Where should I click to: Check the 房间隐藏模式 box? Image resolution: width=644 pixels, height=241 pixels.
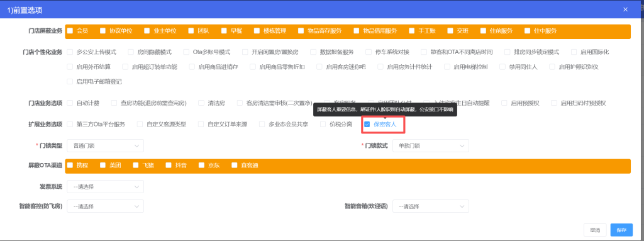click(x=131, y=52)
